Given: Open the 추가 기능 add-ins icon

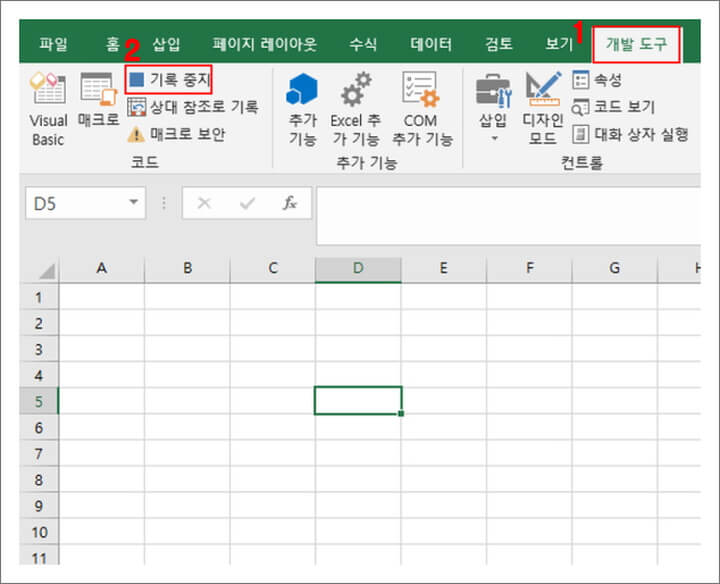Looking at the screenshot, I should click(302, 109).
